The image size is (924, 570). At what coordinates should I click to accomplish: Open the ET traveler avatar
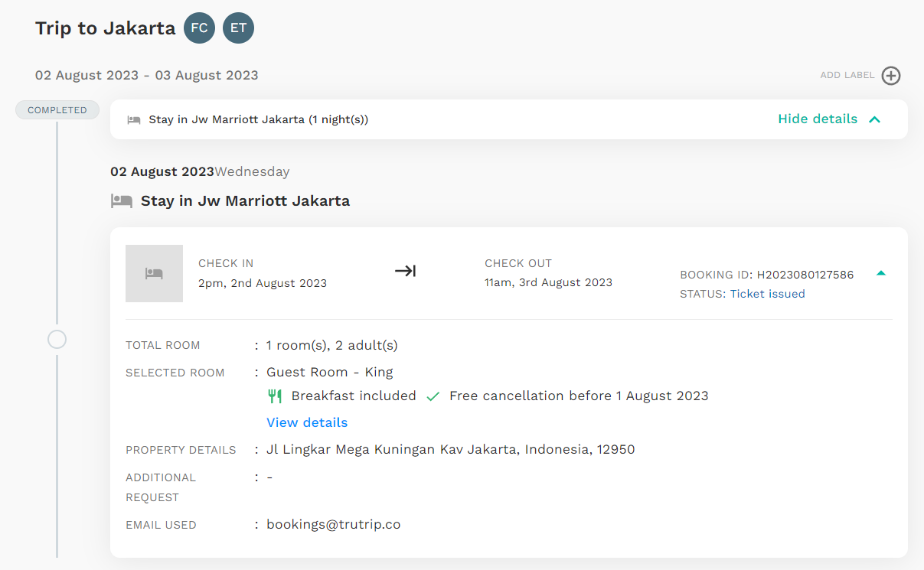tap(238, 29)
